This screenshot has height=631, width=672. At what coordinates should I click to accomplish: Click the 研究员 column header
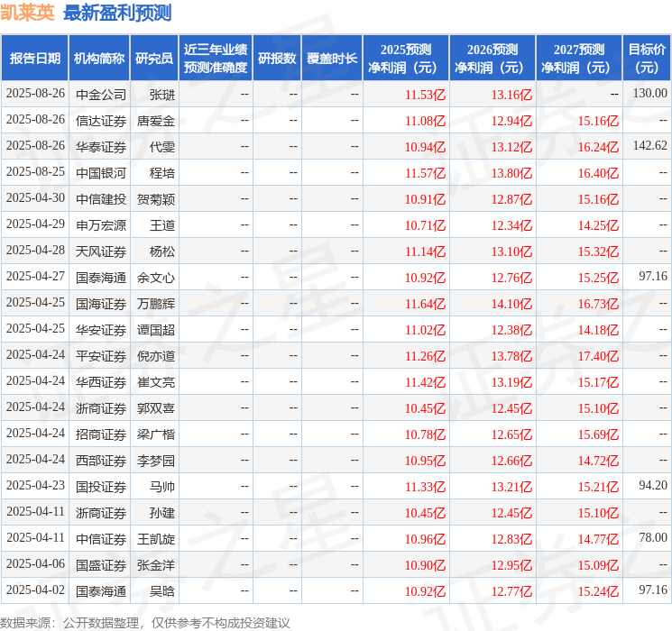pyautogui.click(x=154, y=59)
